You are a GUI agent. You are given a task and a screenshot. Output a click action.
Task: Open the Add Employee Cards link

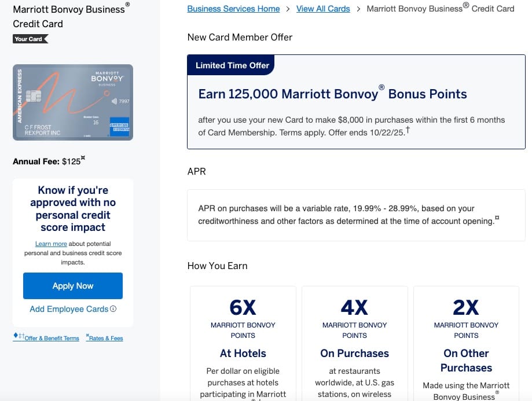tap(69, 309)
